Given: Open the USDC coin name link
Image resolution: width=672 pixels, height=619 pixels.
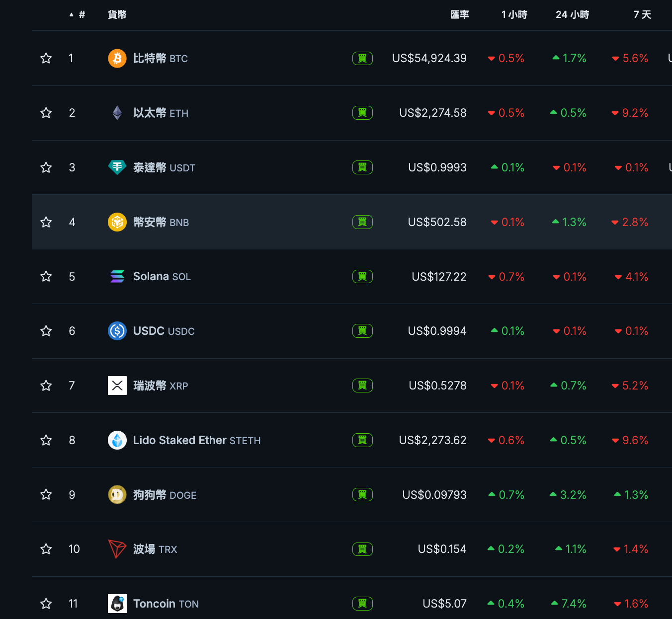Looking at the screenshot, I should point(164,331).
